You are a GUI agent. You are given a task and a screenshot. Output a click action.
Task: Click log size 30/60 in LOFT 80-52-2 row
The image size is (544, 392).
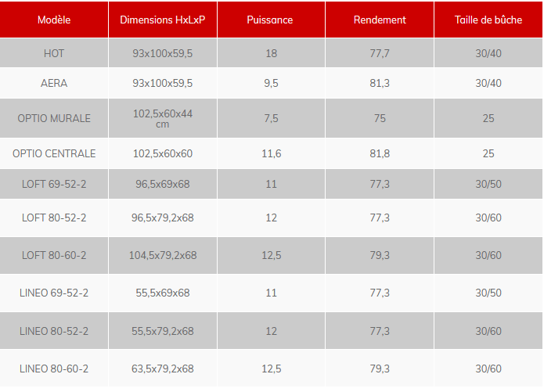pos(488,218)
